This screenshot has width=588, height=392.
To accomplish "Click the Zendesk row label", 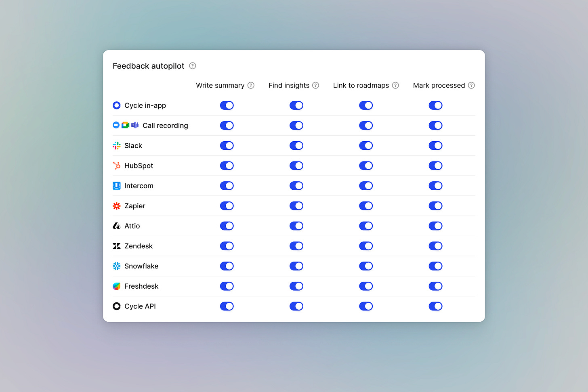I will pos(139,246).
